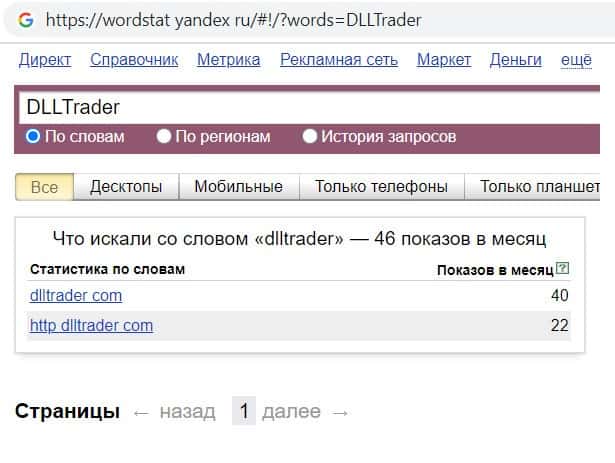This screenshot has height=463, width=615.
Task: Open the dlltrader com keyword link
Action: [76, 295]
